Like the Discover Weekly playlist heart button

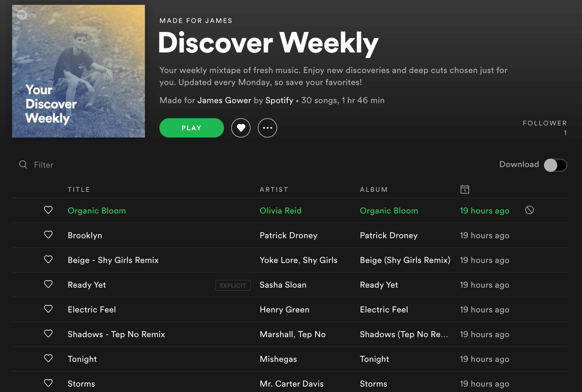[241, 128]
